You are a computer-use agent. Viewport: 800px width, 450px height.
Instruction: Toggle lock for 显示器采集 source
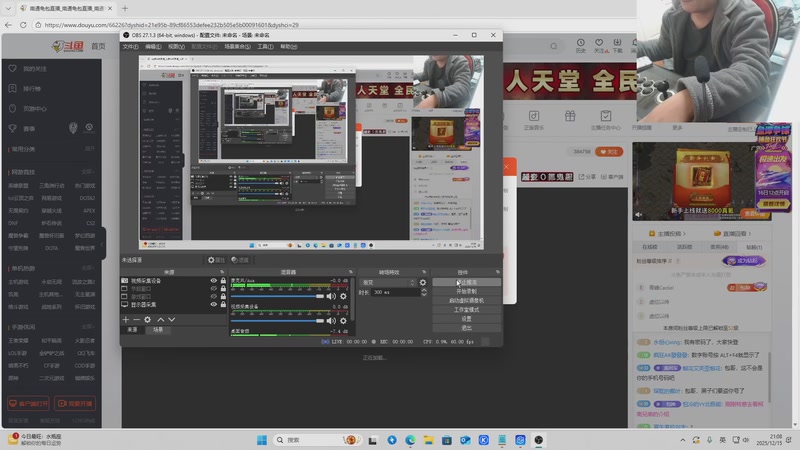pos(223,305)
